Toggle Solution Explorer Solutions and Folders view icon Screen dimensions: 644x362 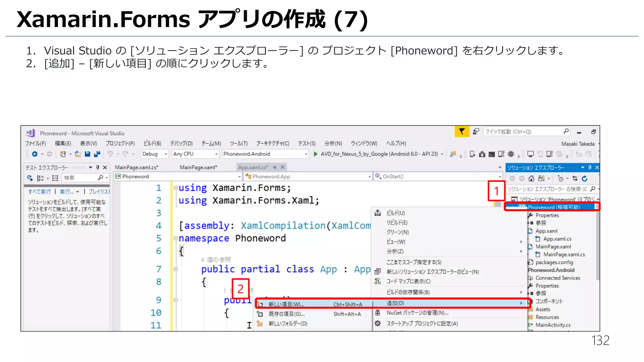(541, 178)
